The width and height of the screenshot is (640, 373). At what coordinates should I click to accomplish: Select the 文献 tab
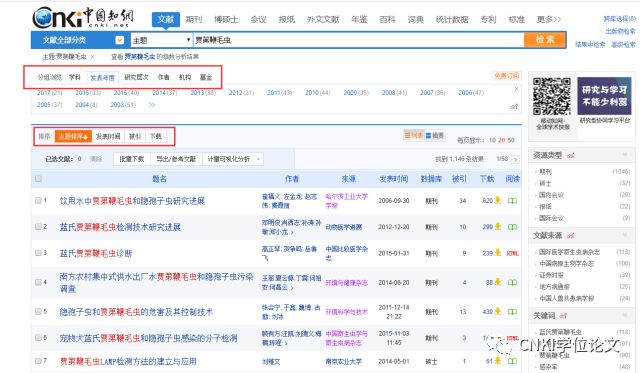point(166,19)
